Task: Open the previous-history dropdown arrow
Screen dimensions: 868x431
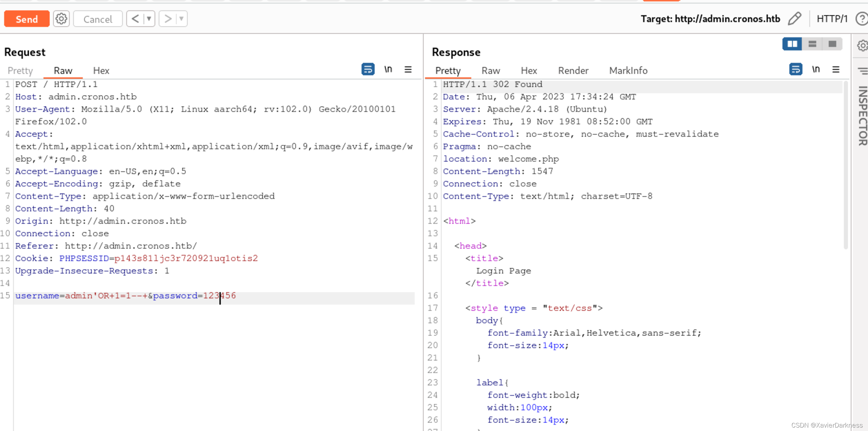Action: tap(149, 19)
